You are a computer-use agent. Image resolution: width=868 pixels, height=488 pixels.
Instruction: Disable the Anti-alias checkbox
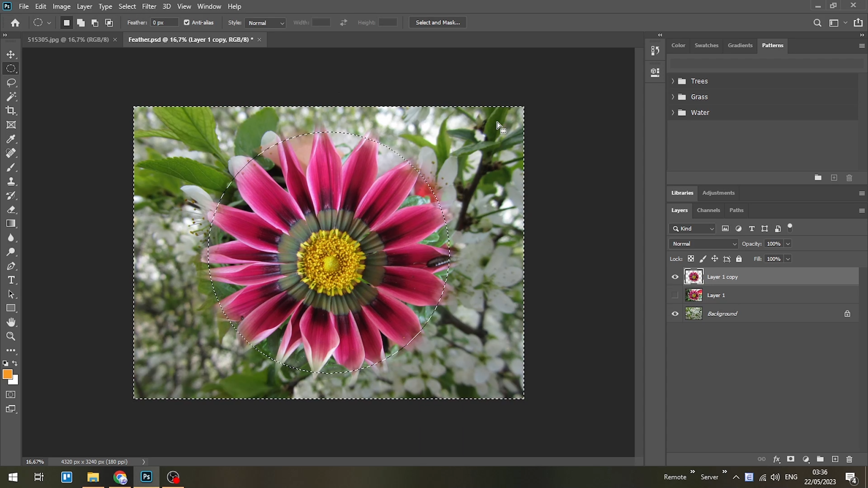pos(186,22)
